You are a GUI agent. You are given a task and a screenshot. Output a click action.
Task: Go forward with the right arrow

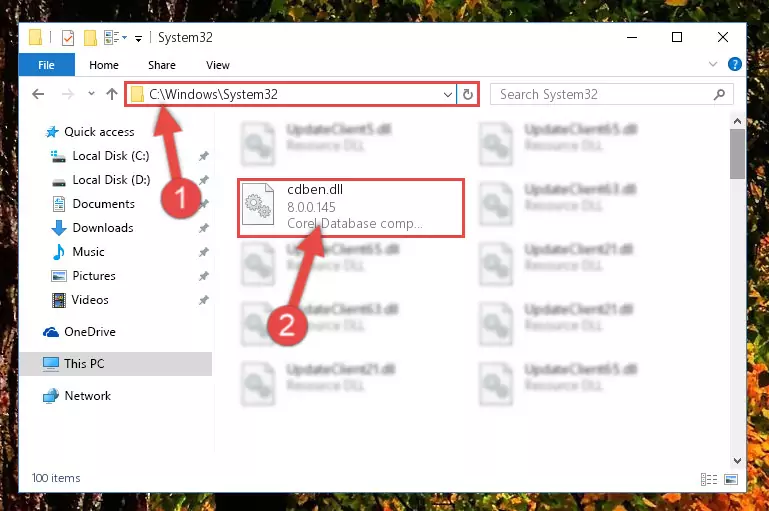(x=68, y=94)
